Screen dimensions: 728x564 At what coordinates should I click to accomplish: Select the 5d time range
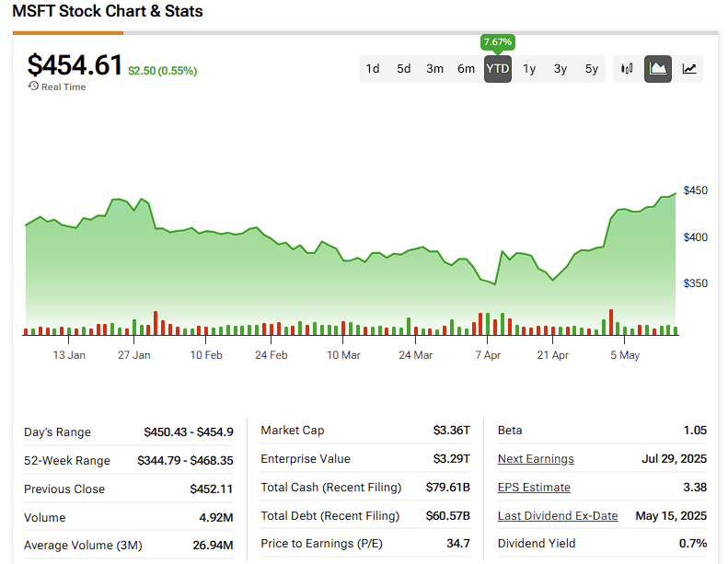[x=403, y=69]
